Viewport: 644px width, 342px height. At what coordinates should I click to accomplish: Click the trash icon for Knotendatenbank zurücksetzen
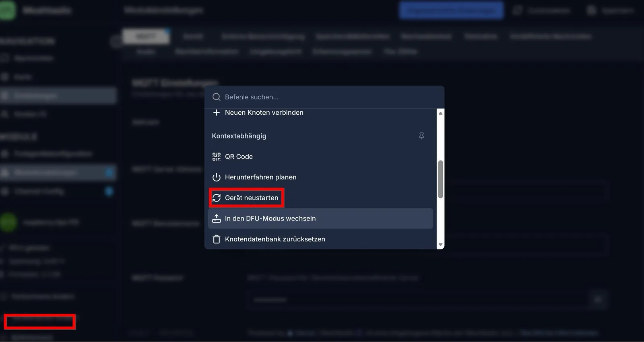[x=217, y=239]
